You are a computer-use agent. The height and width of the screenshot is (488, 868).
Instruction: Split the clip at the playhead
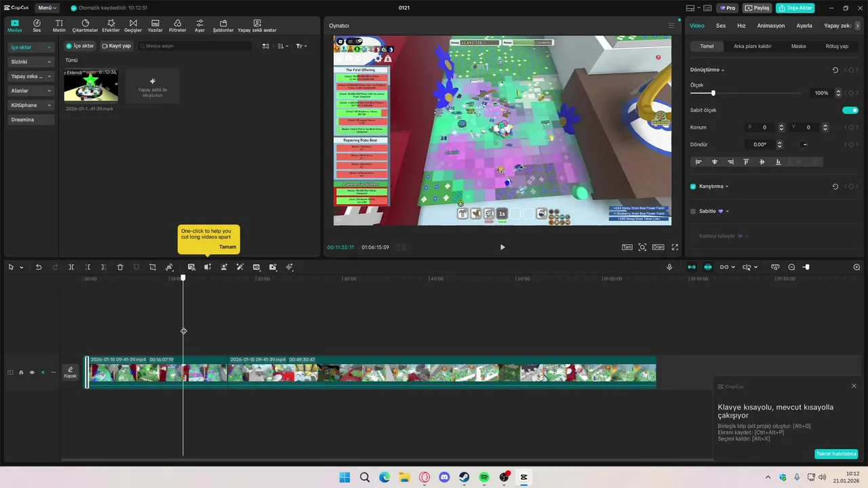point(71,267)
